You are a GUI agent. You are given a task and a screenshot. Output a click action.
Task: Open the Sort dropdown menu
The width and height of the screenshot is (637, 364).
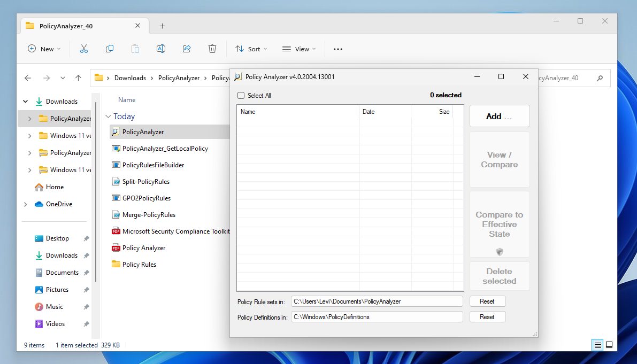(251, 49)
